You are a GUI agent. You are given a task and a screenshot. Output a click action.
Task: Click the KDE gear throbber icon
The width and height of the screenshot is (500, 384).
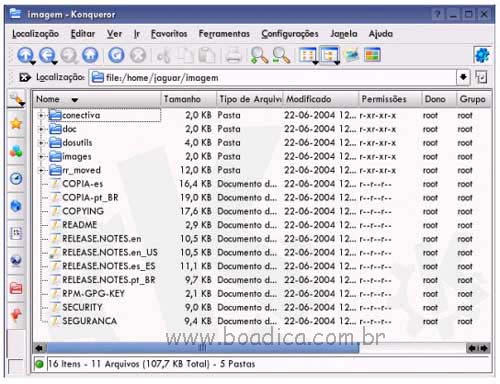[482, 55]
